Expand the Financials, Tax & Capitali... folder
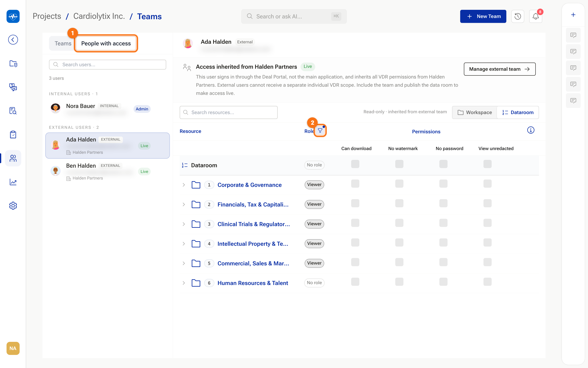This screenshot has width=588, height=368. [x=184, y=204]
